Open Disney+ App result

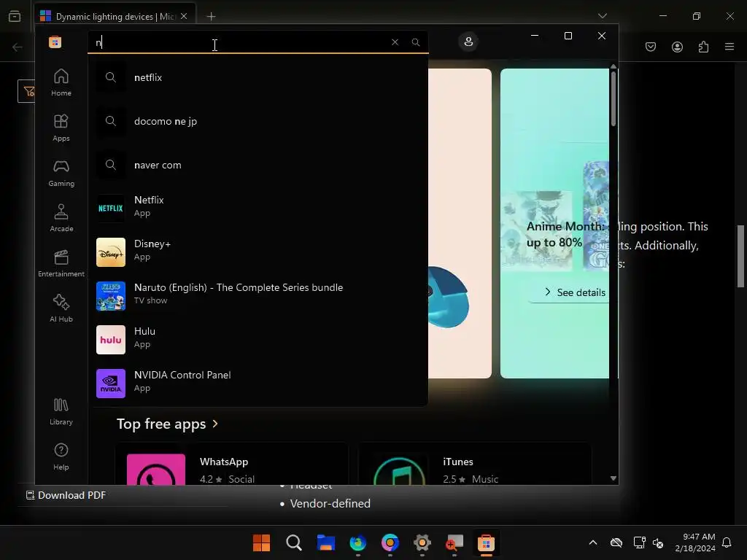(258, 252)
